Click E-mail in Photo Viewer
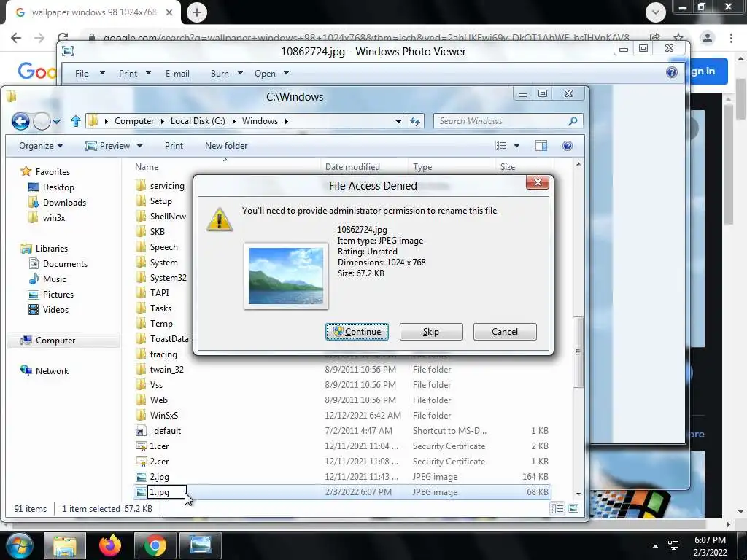The image size is (747, 560). click(177, 74)
